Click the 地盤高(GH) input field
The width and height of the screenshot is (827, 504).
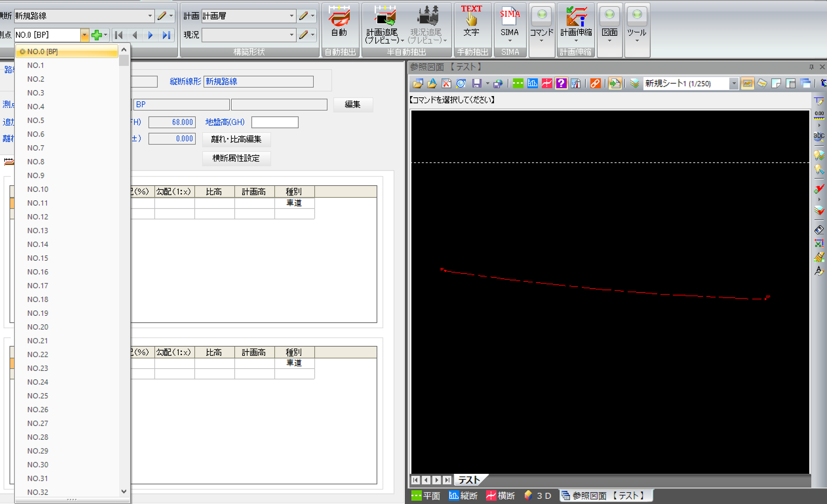pos(275,122)
